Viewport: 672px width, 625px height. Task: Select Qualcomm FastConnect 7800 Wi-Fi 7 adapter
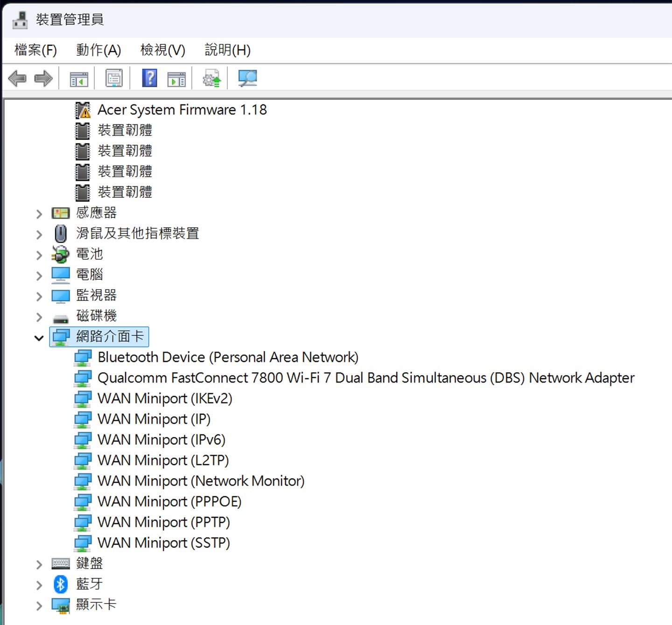pyautogui.click(x=366, y=378)
